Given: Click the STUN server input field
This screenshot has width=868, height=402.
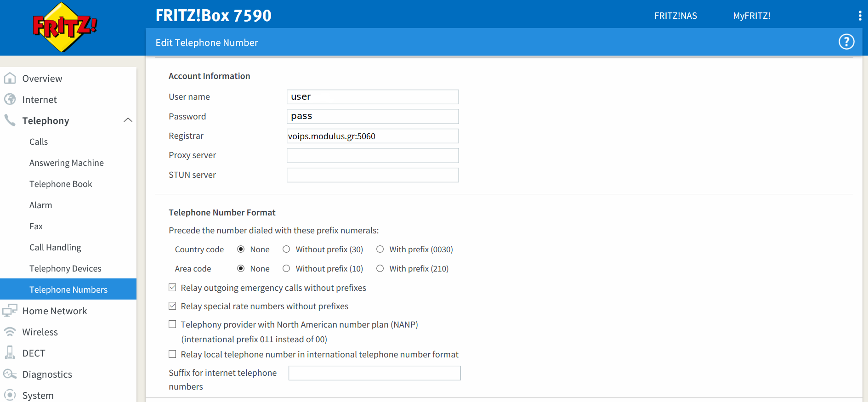Looking at the screenshot, I should pyautogui.click(x=373, y=175).
